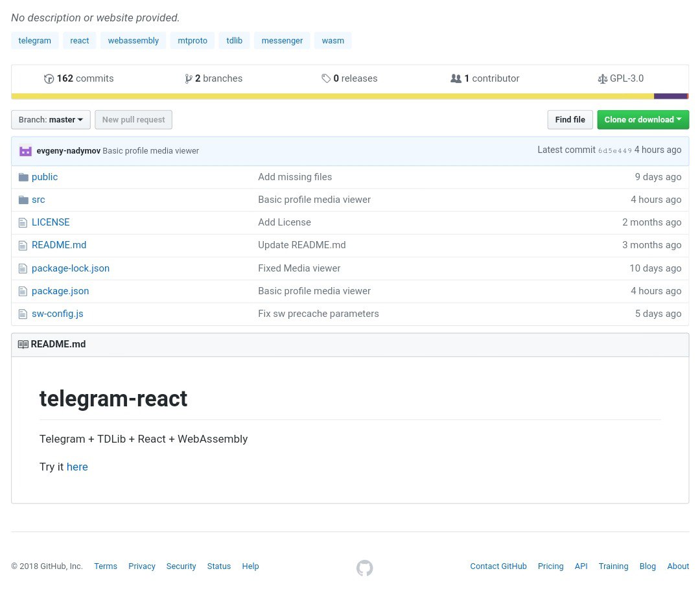Open the Status footer link

[x=219, y=566]
